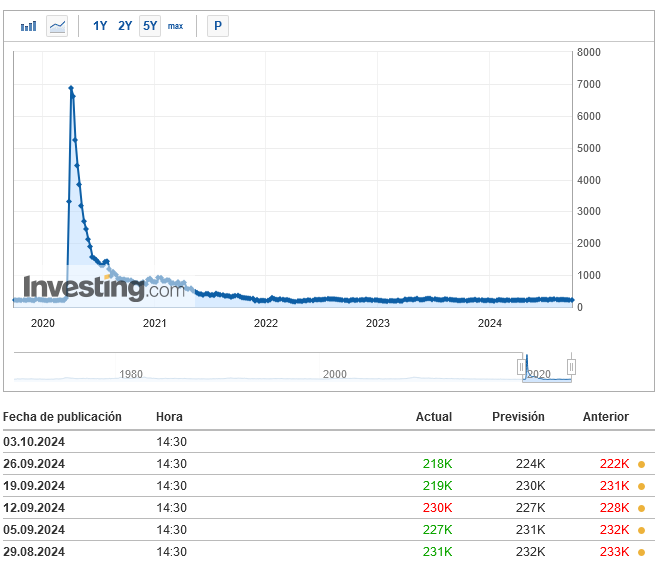Screen dimensions: 663x566
Task: Select the 5Y time range
Action: click(x=150, y=26)
